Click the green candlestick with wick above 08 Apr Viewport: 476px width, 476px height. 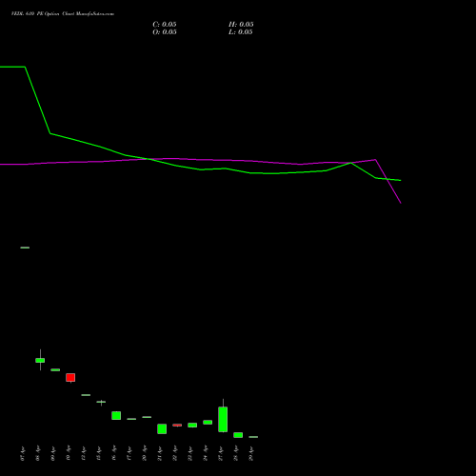pos(40,360)
